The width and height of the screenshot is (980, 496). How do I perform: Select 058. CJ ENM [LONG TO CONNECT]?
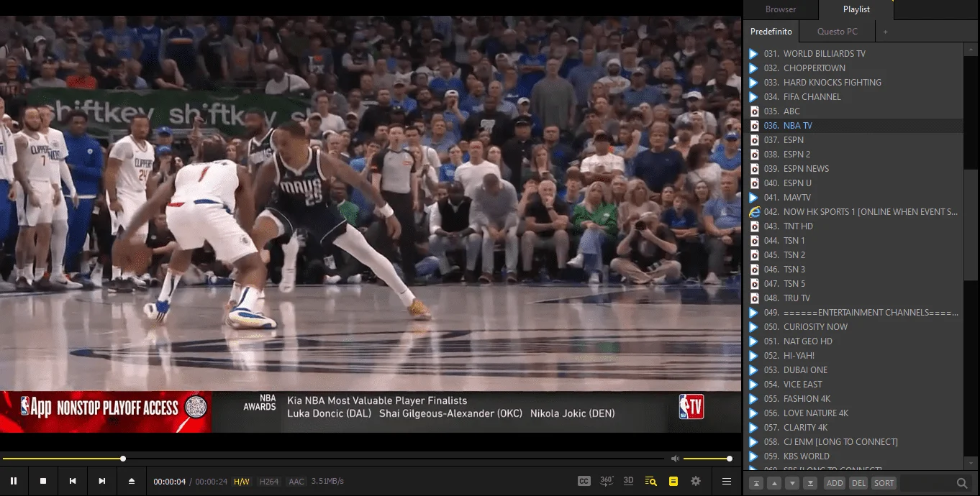[853, 442]
